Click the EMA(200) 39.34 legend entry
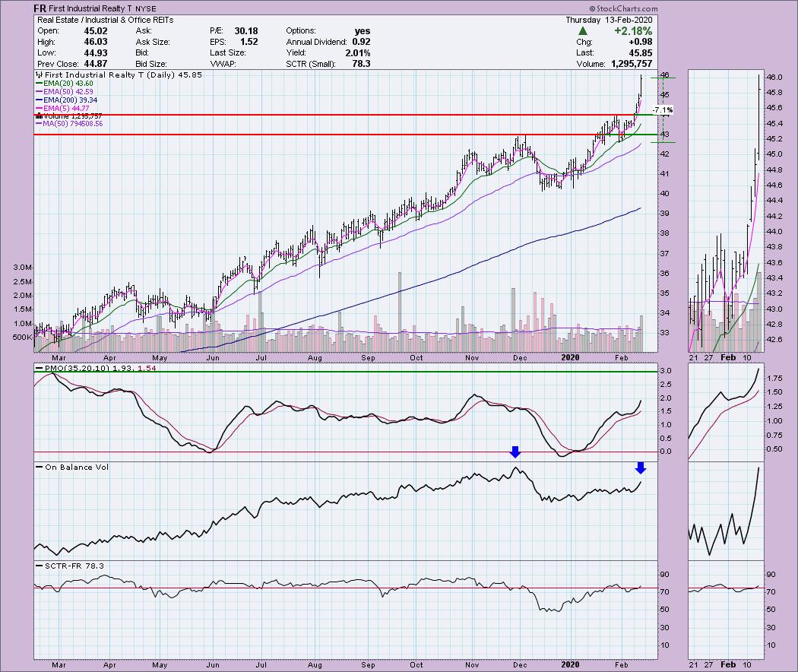798x672 pixels. (67, 100)
